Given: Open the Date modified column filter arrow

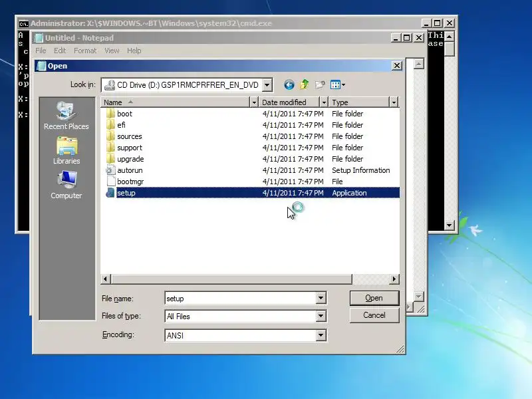Looking at the screenshot, I should pyautogui.click(x=324, y=102).
